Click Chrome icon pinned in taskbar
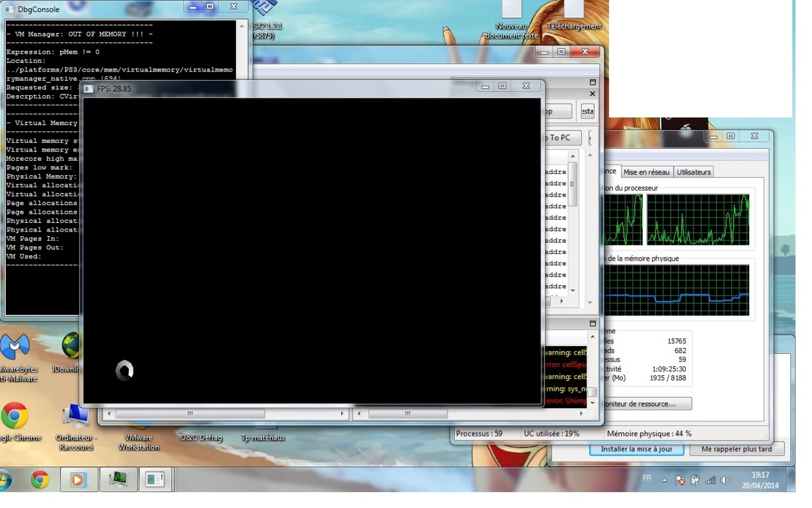 [x=40, y=480]
